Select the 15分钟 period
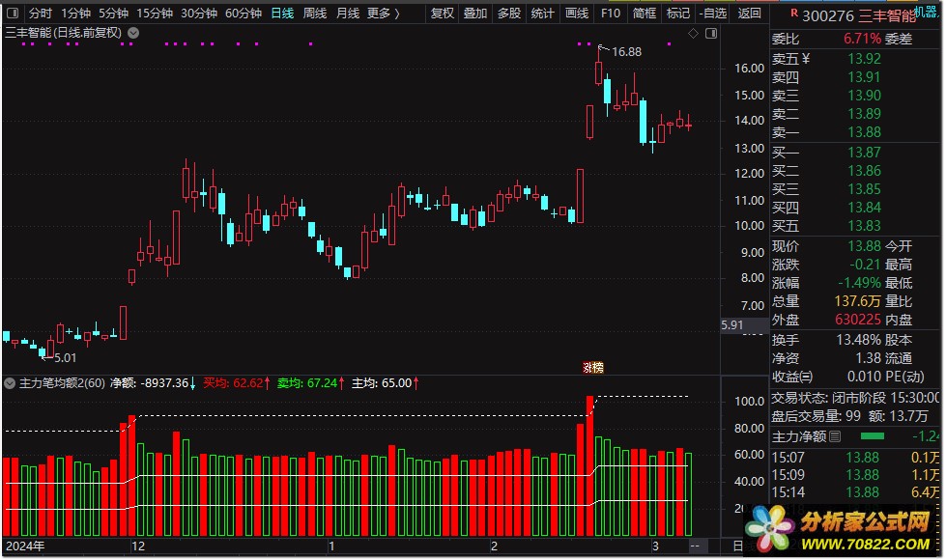 [155, 14]
